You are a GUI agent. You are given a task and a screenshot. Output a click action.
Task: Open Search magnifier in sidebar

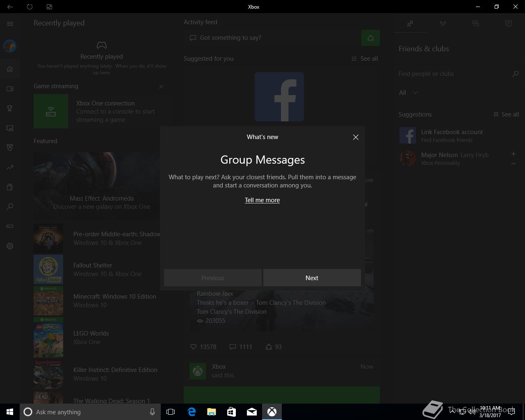pyautogui.click(x=10, y=207)
